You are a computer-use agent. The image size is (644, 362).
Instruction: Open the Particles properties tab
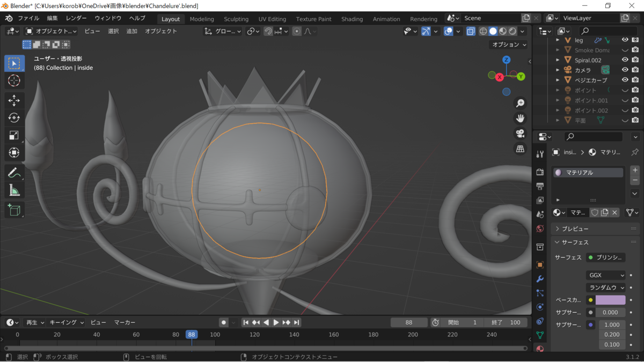pyautogui.click(x=540, y=293)
